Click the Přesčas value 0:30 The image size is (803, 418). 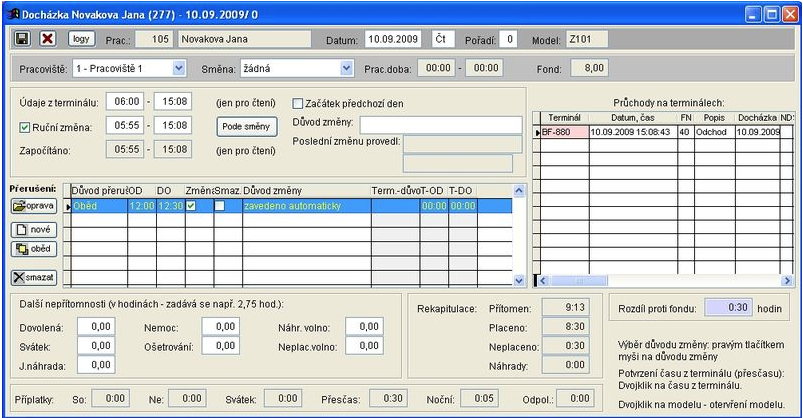388,398
